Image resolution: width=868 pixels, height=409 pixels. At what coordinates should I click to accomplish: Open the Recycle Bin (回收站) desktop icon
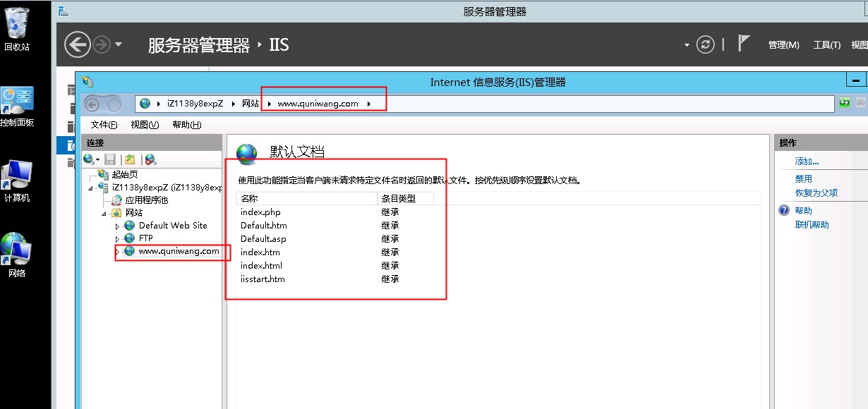click(17, 30)
